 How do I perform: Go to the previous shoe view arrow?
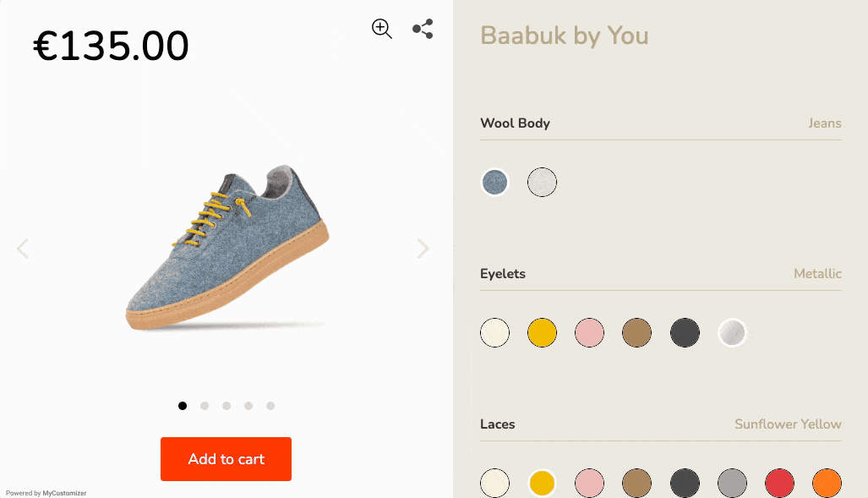click(23, 249)
